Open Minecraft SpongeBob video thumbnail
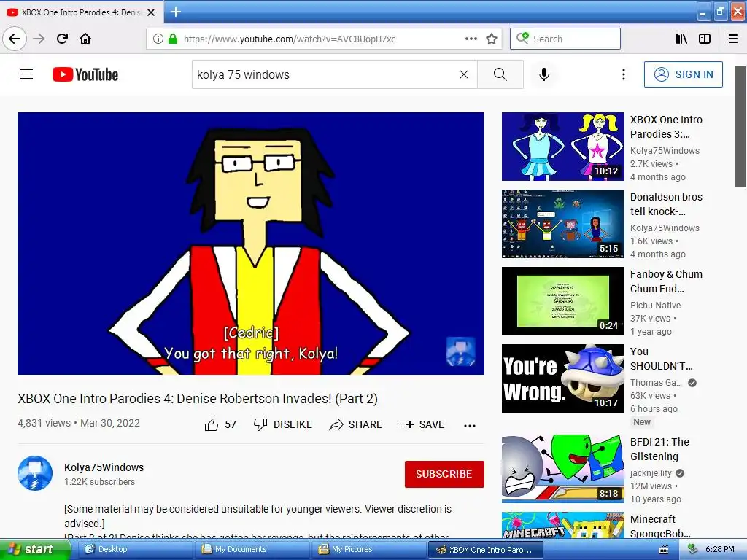The image size is (747, 560). pyautogui.click(x=562, y=525)
